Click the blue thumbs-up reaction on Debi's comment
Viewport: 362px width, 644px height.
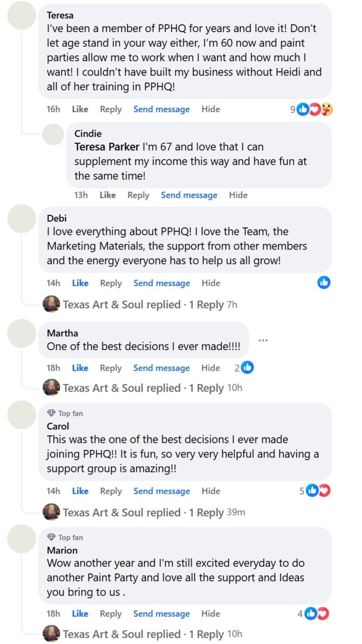(323, 282)
